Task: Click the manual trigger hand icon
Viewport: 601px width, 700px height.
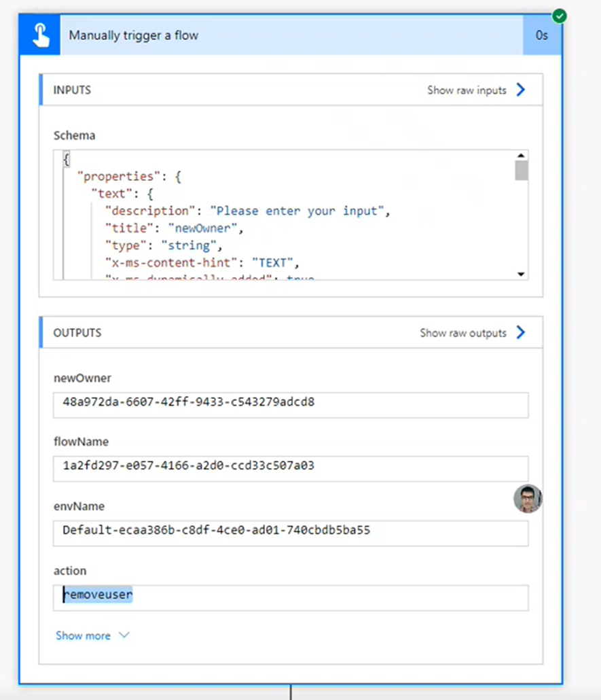Action: 39,35
